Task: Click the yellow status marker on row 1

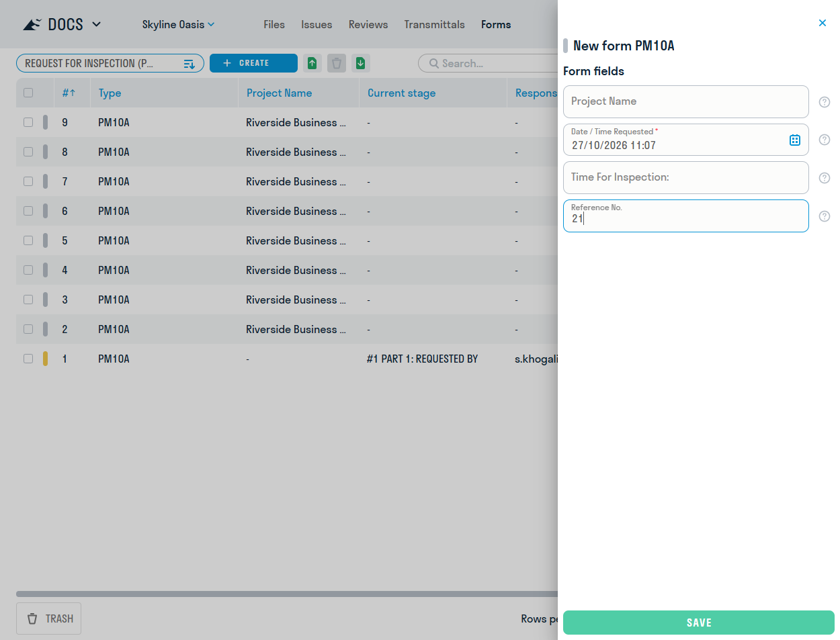Action: pyautogui.click(x=46, y=359)
